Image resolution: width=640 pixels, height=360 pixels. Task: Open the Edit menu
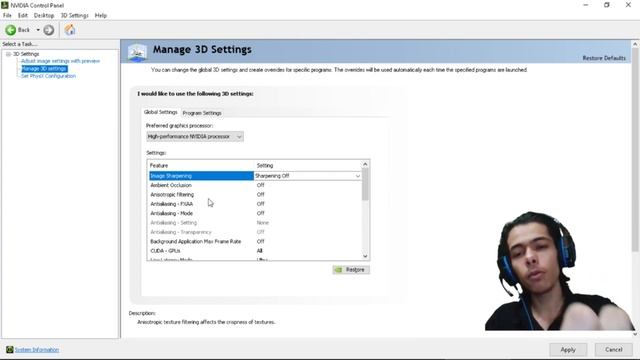(22, 16)
